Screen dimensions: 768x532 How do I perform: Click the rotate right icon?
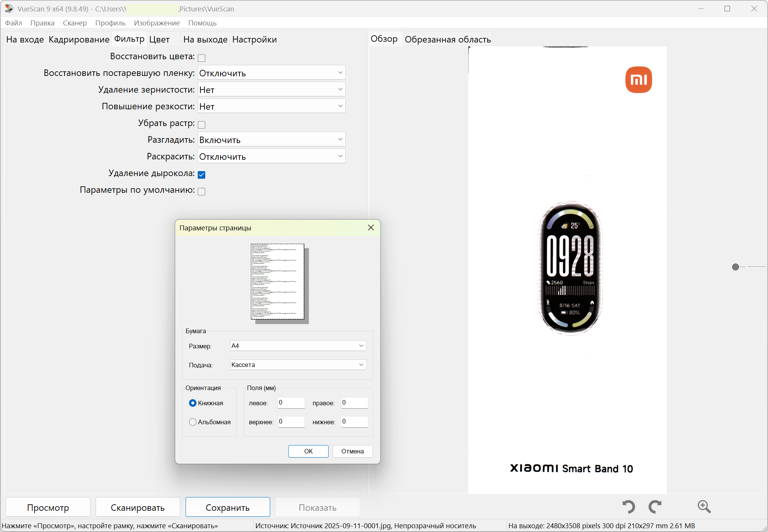pos(655,507)
